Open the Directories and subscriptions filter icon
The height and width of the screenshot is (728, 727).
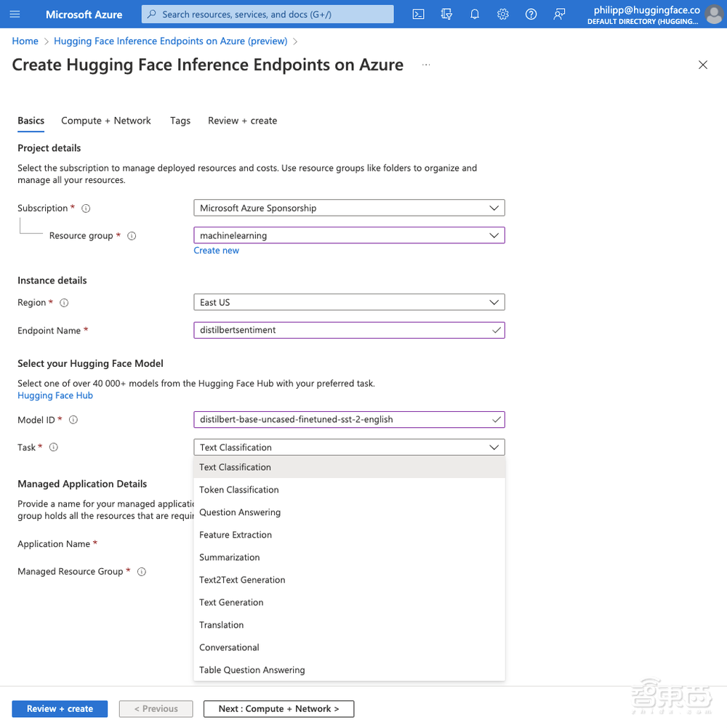click(x=446, y=14)
